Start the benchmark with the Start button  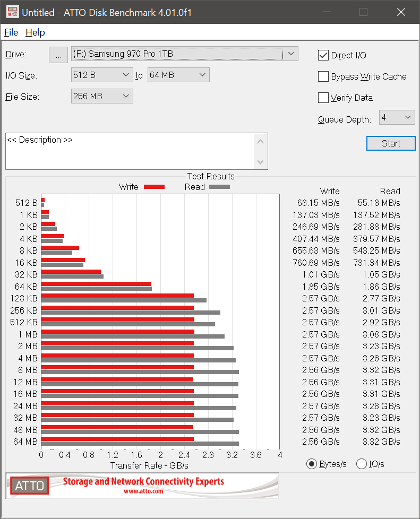coord(391,143)
